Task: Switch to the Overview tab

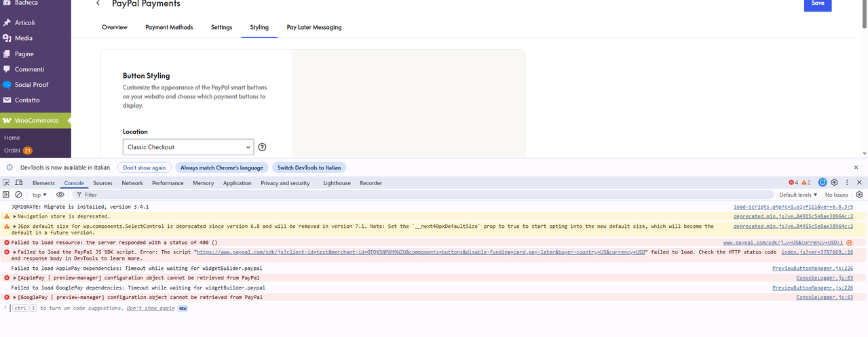Action: click(x=115, y=28)
